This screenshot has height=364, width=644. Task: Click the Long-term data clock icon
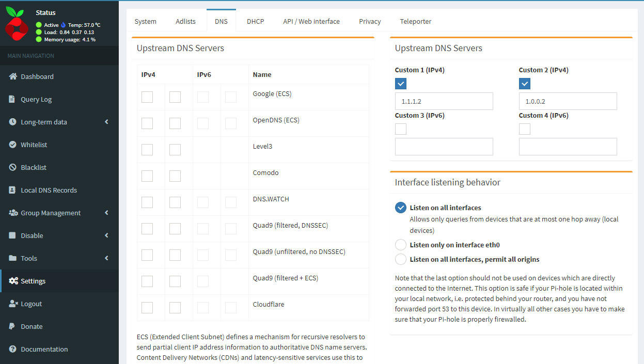tap(12, 122)
